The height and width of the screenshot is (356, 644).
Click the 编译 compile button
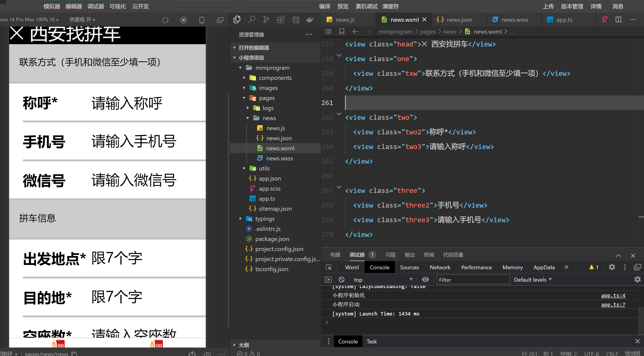point(324,6)
